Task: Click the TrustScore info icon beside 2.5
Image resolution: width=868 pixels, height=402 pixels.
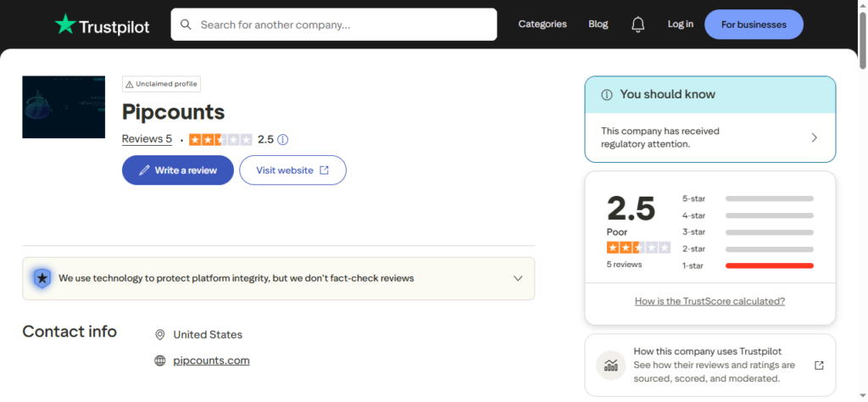Action: [x=283, y=139]
